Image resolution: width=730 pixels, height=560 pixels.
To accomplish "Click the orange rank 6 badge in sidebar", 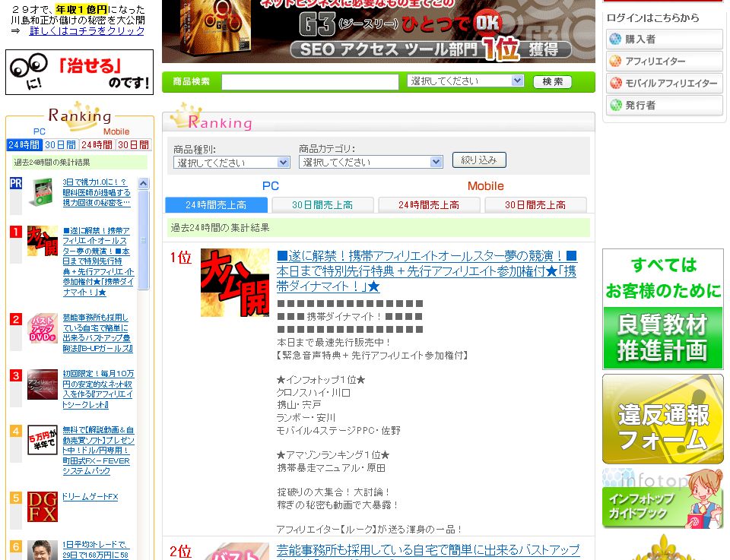I will [x=16, y=546].
